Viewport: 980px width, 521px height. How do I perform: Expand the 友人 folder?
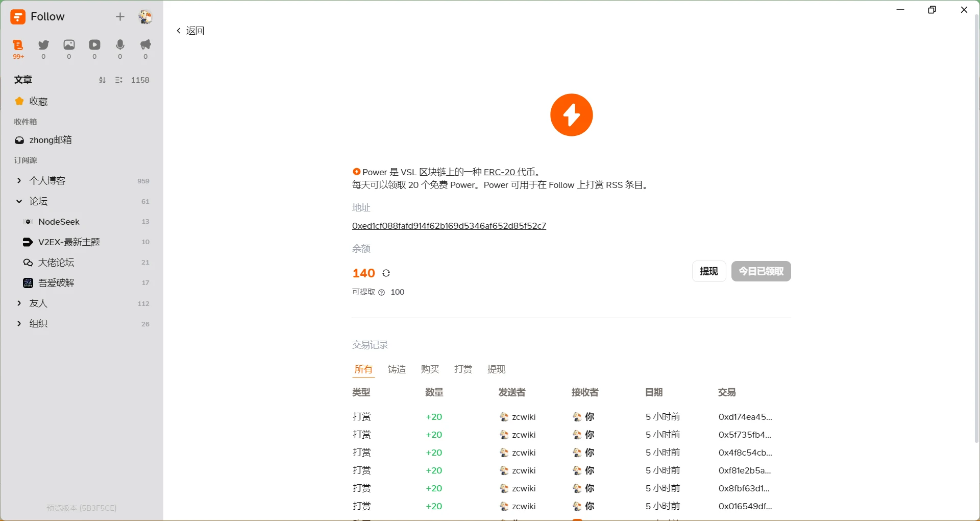[x=19, y=303]
